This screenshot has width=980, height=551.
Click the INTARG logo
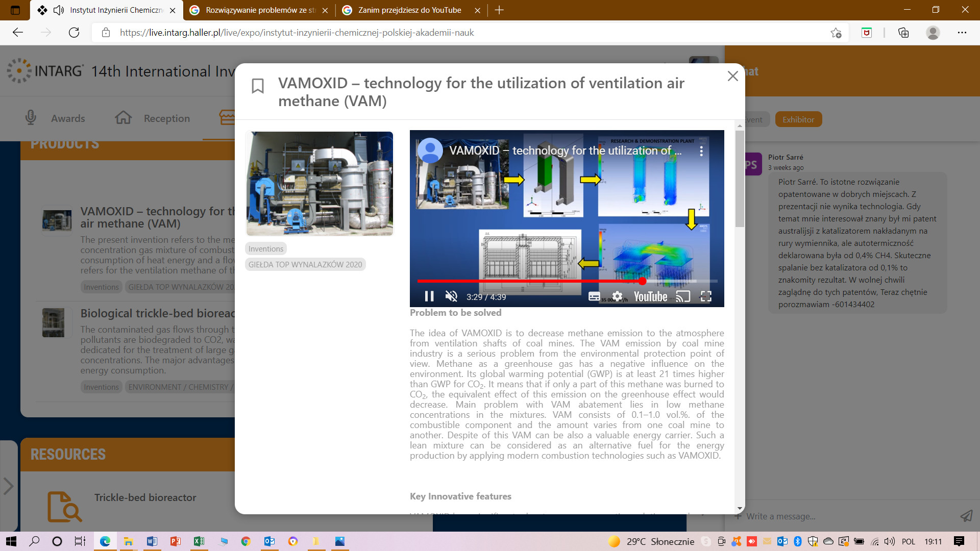(45, 70)
